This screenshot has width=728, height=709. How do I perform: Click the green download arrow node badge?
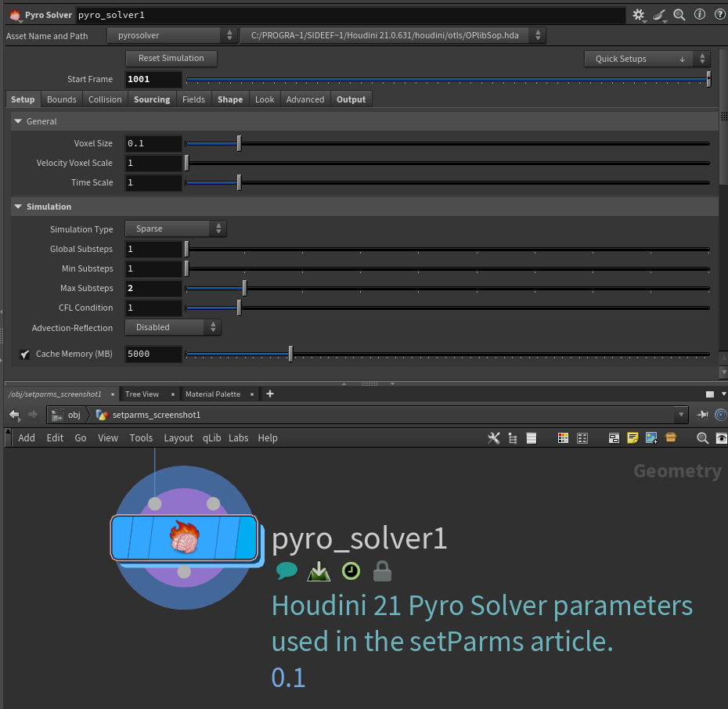coord(319,571)
